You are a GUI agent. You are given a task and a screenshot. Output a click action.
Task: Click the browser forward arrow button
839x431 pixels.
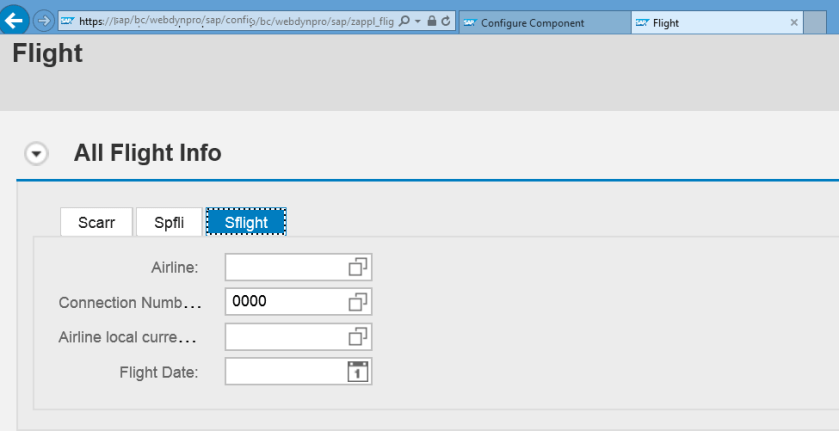coord(44,21)
